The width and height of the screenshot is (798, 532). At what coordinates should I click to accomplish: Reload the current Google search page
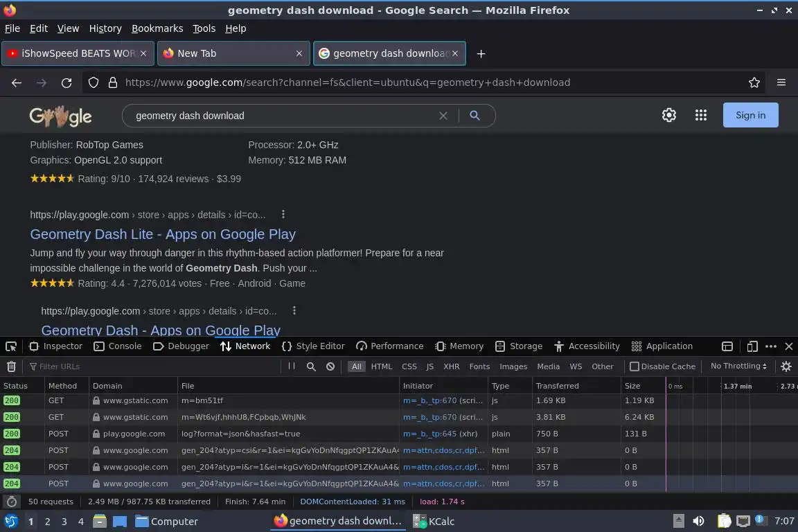[66, 83]
